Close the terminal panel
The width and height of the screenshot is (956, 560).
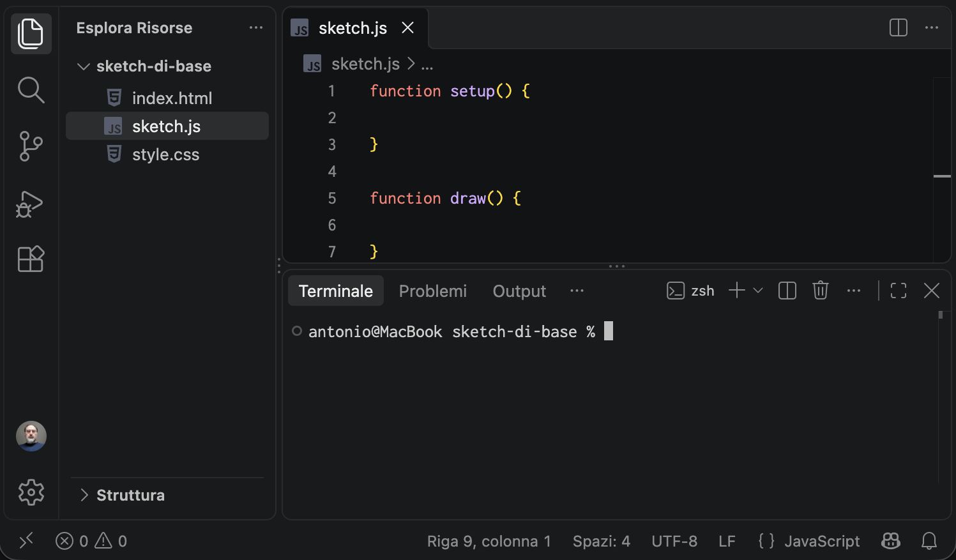point(932,291)
